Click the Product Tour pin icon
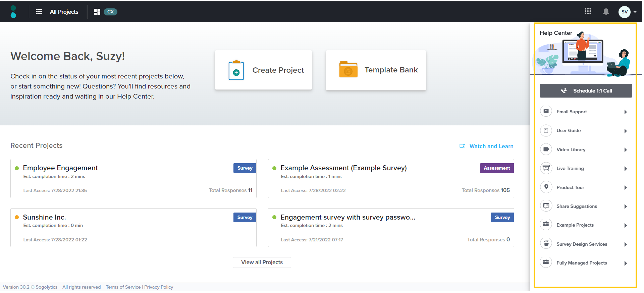Viewport: 644px width, 293px height. coord(546,187)
